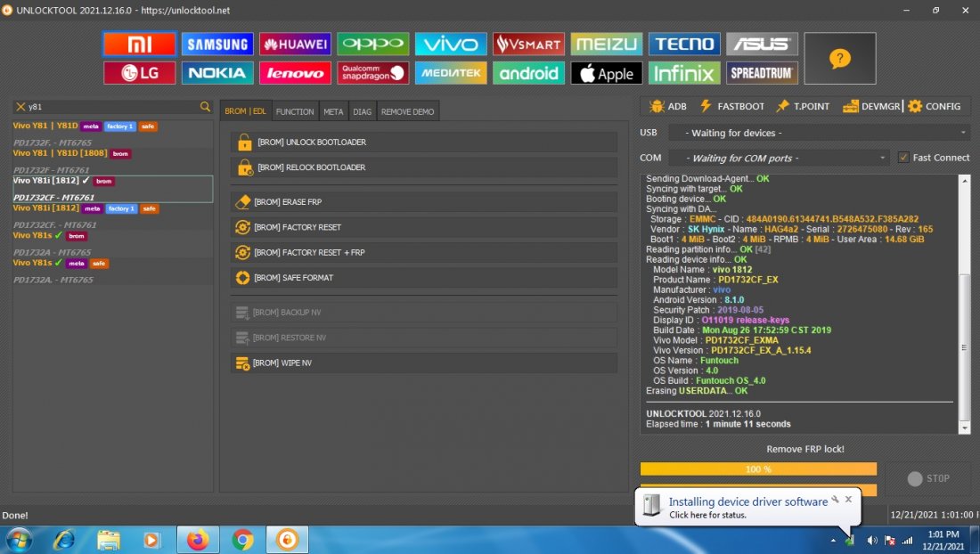This screenshot has height=554, width=980.
Task: Select the Tecno brand logo
Action: click(x=684, y=45)
